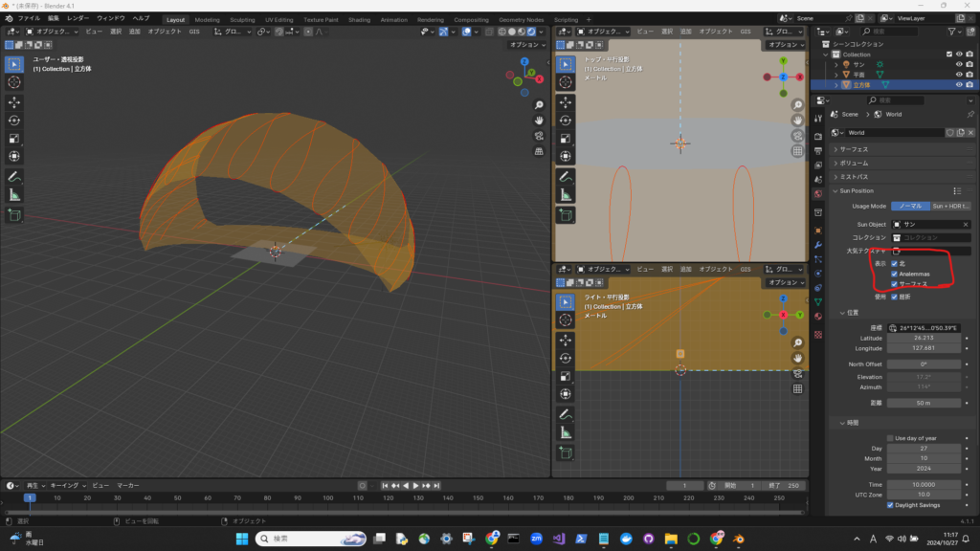The height and width of the screenshot is (551, 980).
Task: Click the Measure tool icon
Action: point(14,195)
